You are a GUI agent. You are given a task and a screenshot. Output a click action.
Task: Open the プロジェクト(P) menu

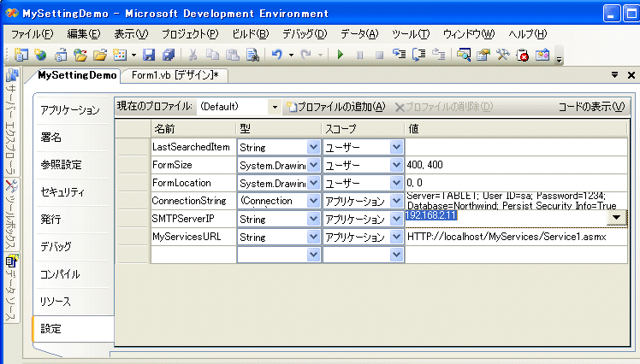[x=190, y=34]
